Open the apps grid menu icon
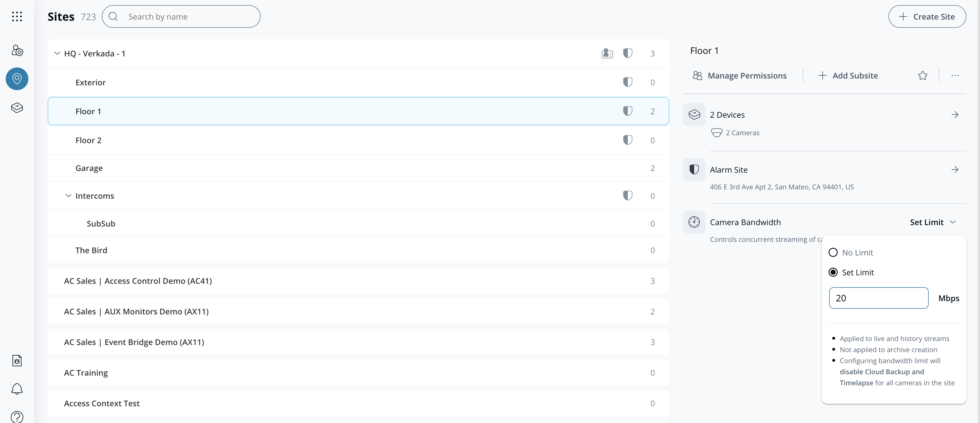This screenshot has width=980, height=423. 17,16
